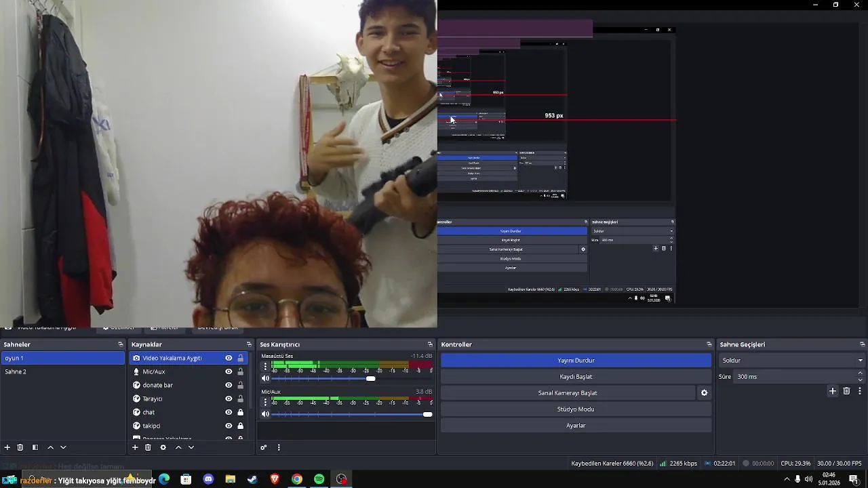The height and width of the screenshot is (488, 868).
Task: Open Ayarlar settings button
Action: point(576,426)
